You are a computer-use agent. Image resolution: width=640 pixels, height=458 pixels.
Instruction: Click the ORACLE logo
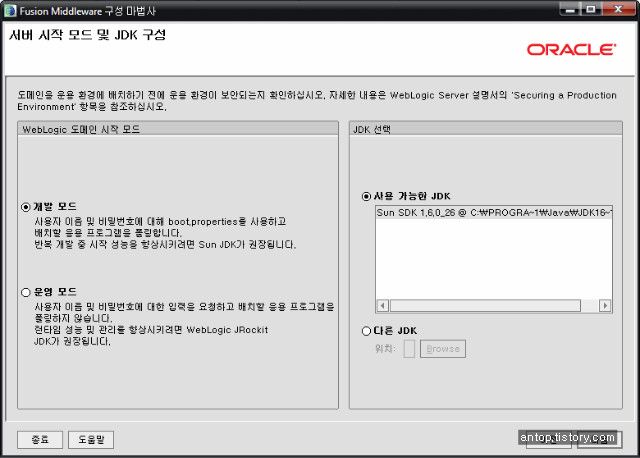point(571,49)
